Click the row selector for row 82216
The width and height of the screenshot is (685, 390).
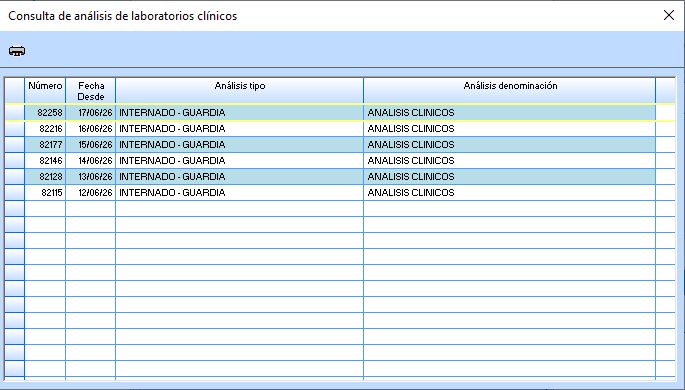pyautogui.click(x=14, y=129)
